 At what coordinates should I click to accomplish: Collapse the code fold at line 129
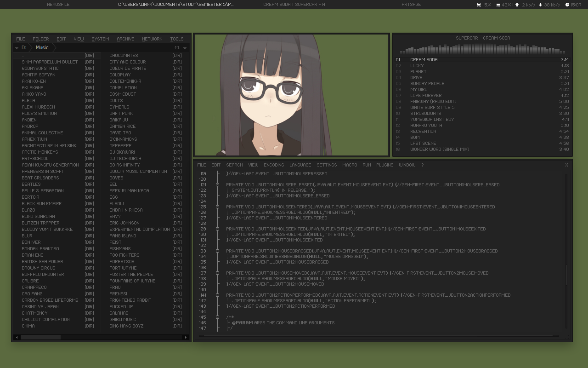(217, 229)
